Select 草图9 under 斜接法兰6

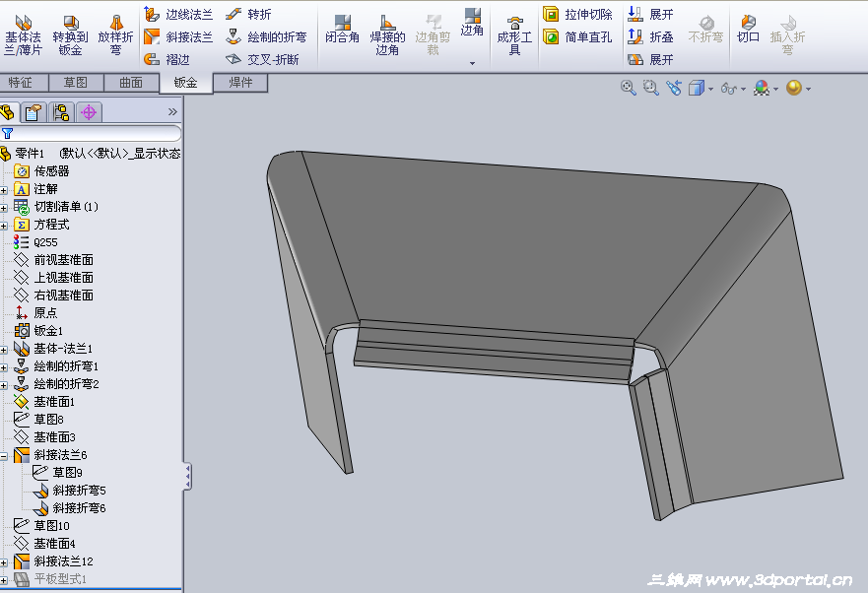point(57,472)
